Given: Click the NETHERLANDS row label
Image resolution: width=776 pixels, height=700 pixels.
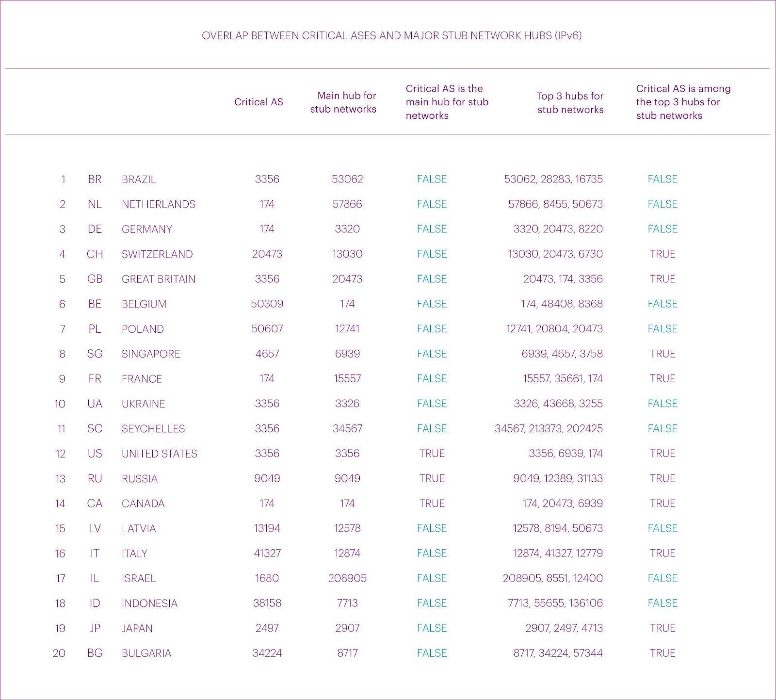Looking at the screenshot, I should tap(158, 204).
